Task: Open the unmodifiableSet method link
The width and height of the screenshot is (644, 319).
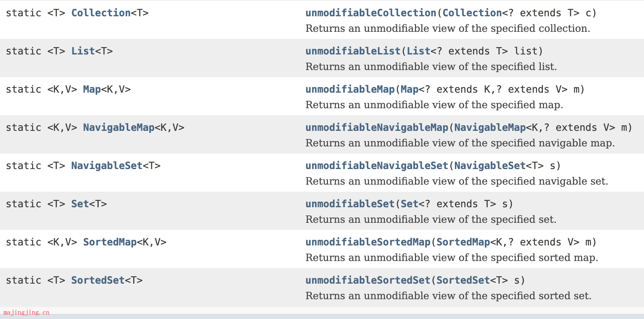Action: [350, 204]
